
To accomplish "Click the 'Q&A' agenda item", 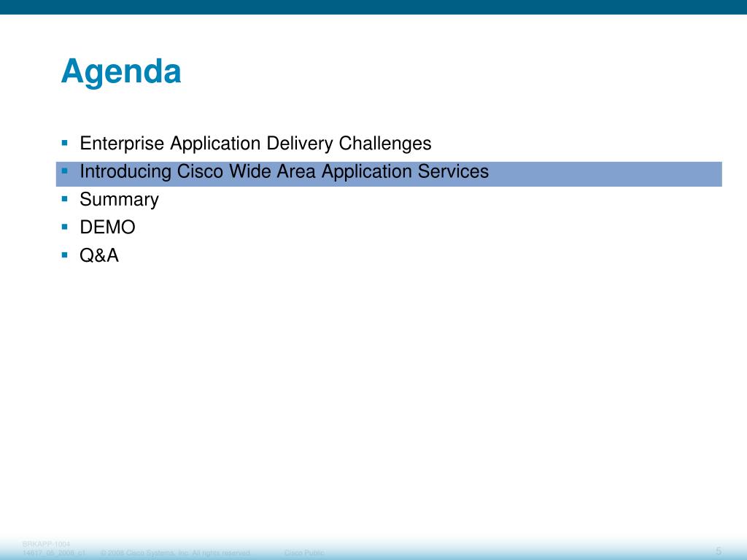I will click(99, 255).
